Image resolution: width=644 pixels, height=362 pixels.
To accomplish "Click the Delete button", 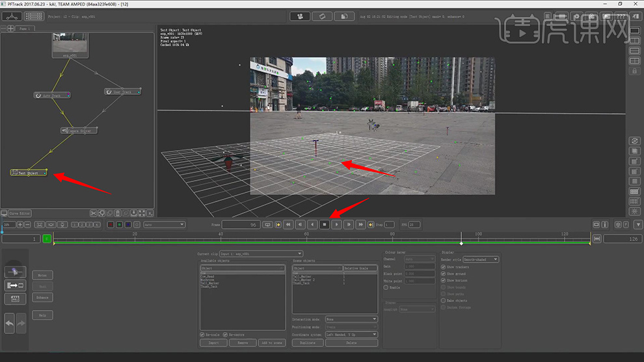I will [x=351, y=343].
